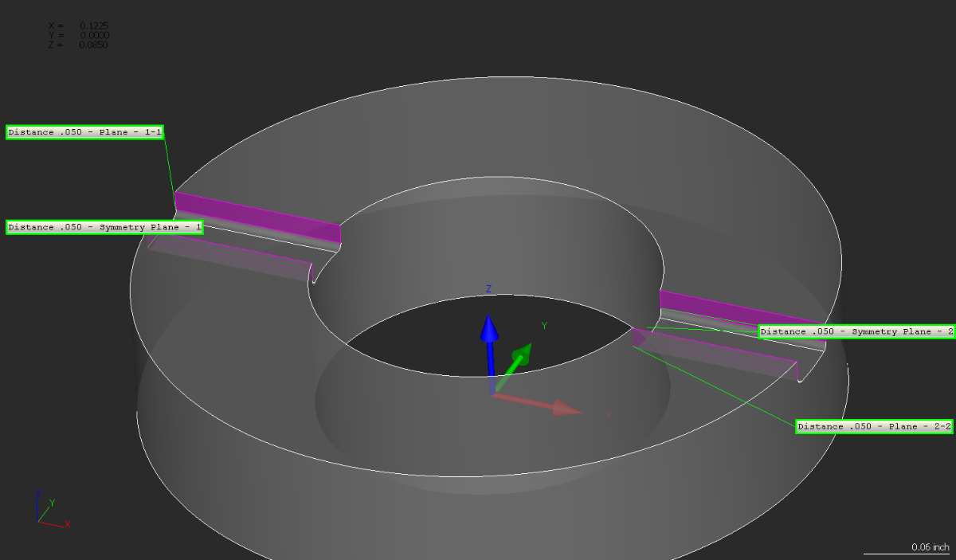956x560 pixels.
Task: Click the 0.06 inch scale bar
Action: tap(907, 549)
